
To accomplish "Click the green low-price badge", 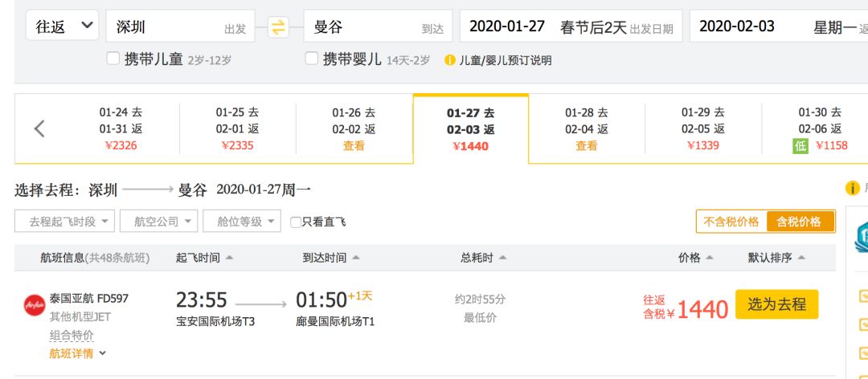I will (x=800, y=146).
